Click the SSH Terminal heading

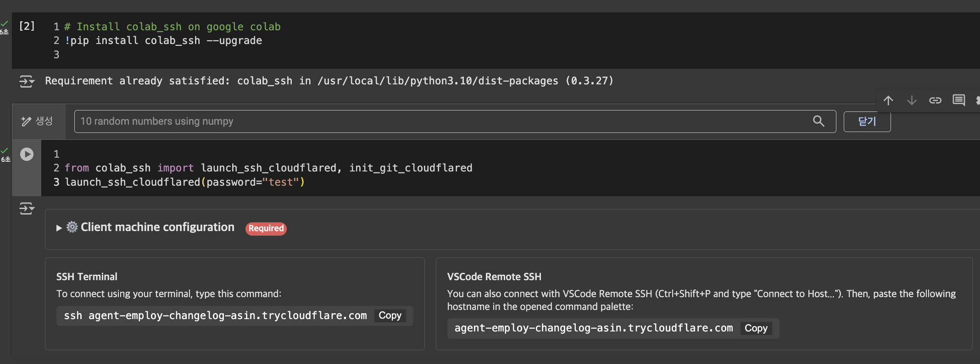[87, 277]
